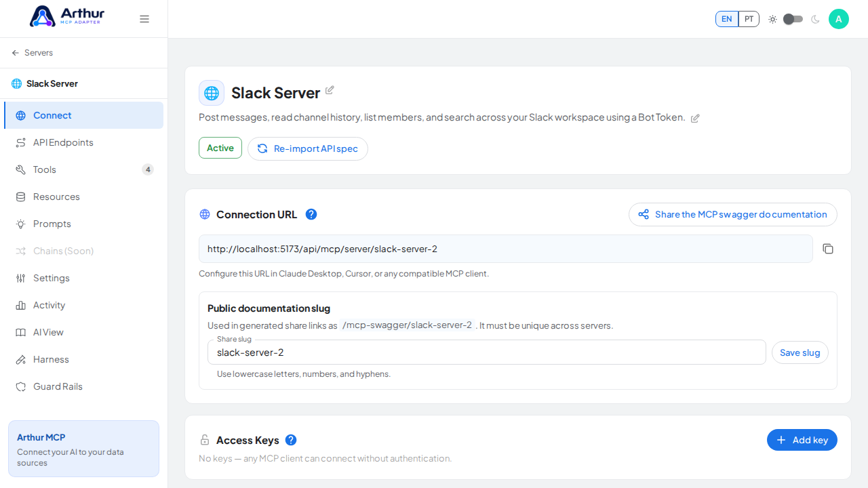Open API Endpoints in the sidebar
The image size is (868, 488).
[x=83, y=142]
